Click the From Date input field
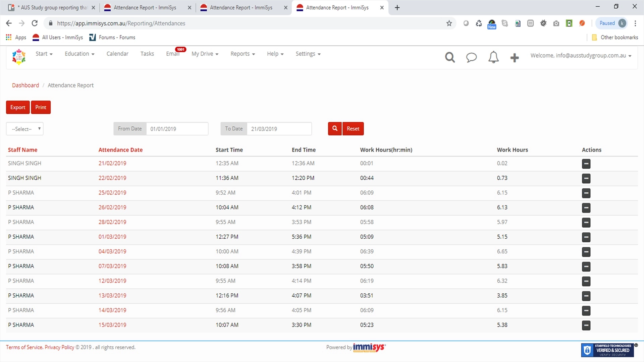The width and height of the screenshot is (644, 362). pos(177,129)
